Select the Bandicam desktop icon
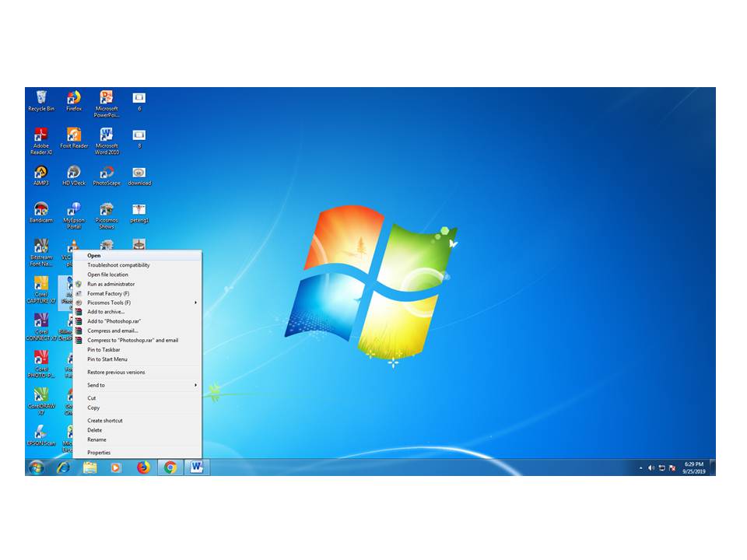747x560 pixels. coord(41,211)
